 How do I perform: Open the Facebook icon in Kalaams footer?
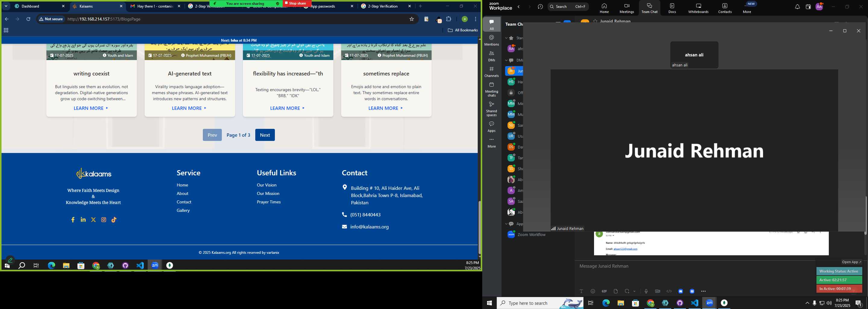tap(73, 220)
